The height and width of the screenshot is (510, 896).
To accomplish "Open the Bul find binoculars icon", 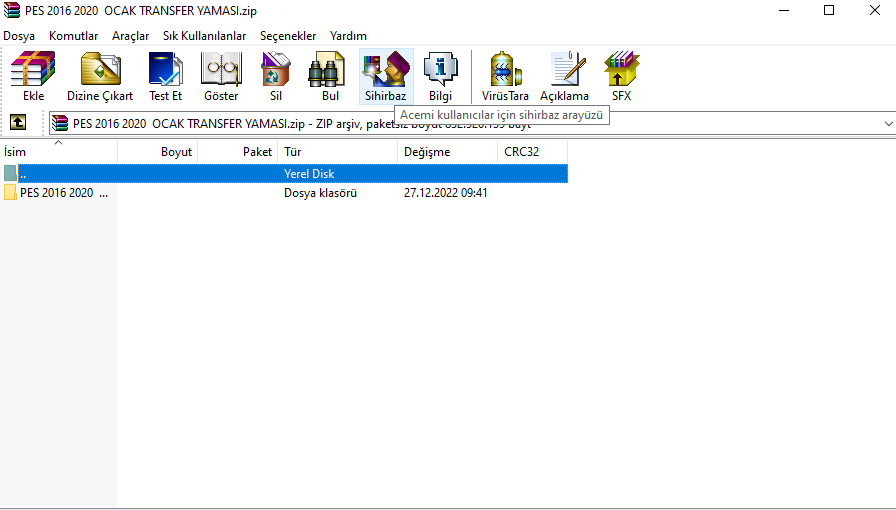I will coord(326,69).
